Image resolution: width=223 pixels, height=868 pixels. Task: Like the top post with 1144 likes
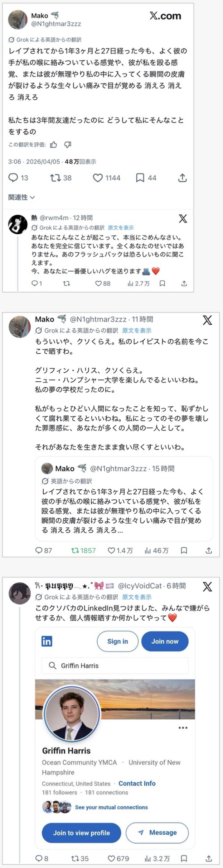[98, 178]
